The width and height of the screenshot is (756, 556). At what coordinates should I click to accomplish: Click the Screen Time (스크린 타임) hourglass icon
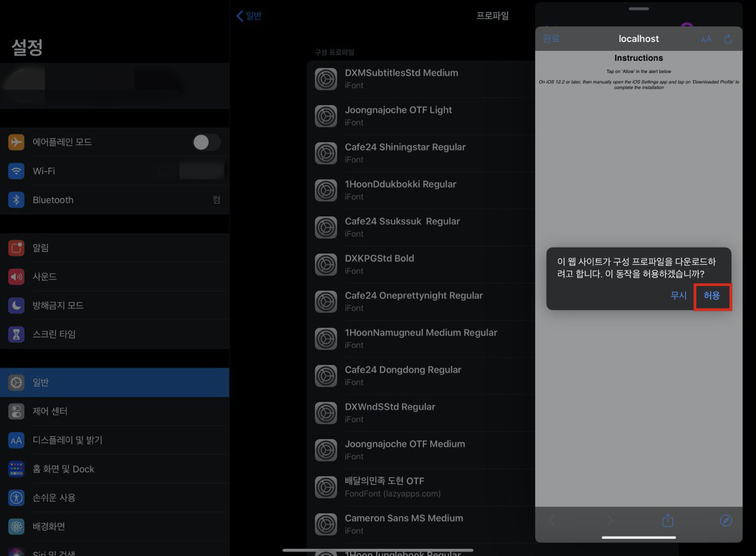(x=17, y=334)
